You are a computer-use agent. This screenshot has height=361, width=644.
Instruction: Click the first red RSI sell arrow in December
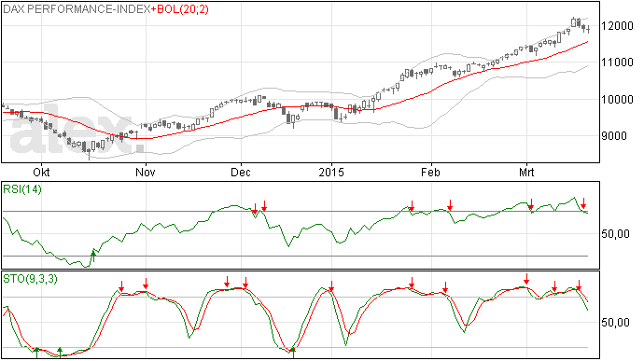pyautogui.click(x=255, y=208)
